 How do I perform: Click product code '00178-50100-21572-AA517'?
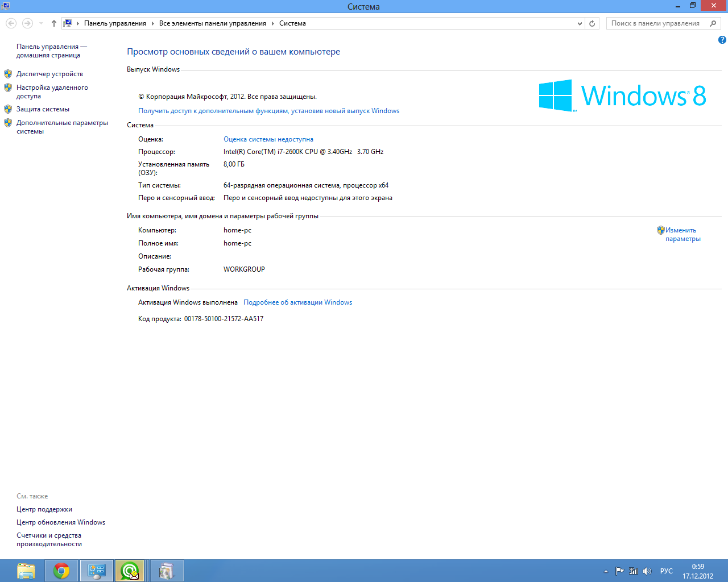[x=224, y=319]
